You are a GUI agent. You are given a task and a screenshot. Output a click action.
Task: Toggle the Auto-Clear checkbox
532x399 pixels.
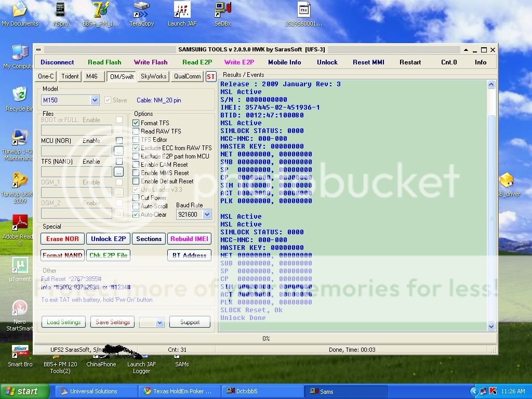(136, 215)
